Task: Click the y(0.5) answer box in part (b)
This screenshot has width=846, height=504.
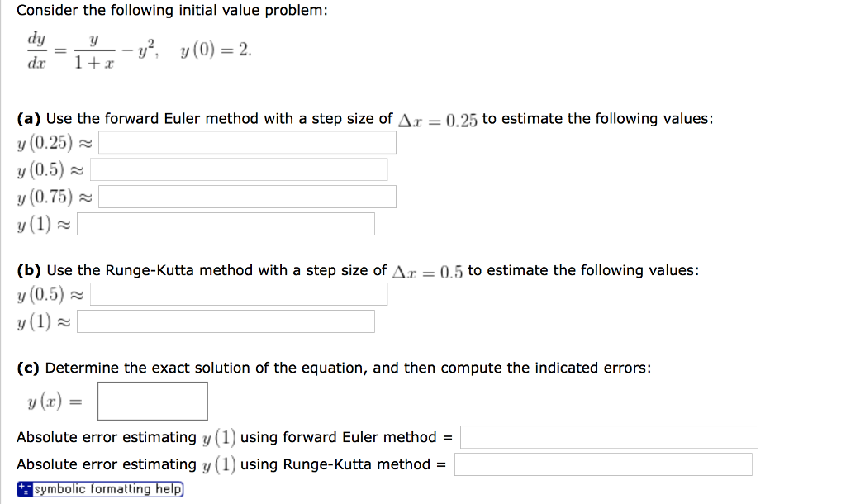Action: (x=240, y=294)
